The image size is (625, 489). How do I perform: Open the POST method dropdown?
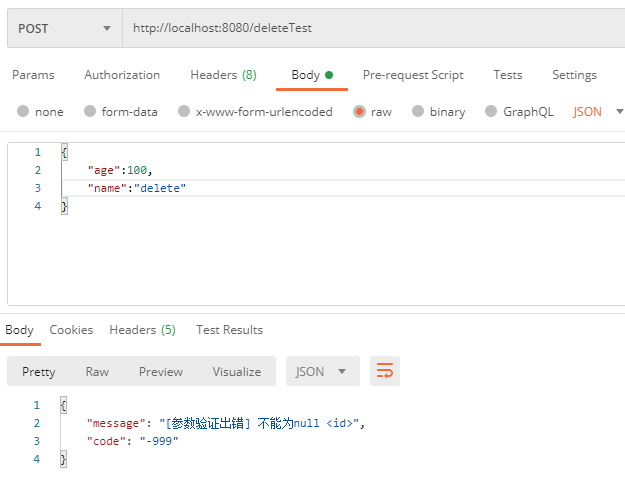tap(65, 28)
